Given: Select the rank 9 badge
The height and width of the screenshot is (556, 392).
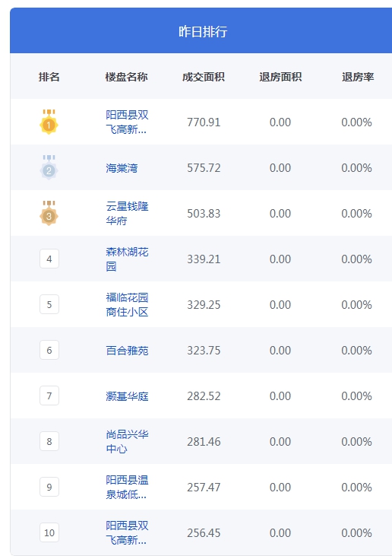Looking at the screenshot, I should 49,488.
